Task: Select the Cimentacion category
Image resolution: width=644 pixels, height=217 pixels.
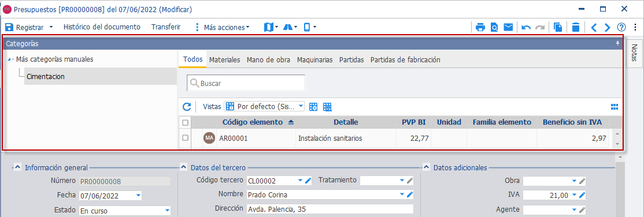Action: (100, 76)
